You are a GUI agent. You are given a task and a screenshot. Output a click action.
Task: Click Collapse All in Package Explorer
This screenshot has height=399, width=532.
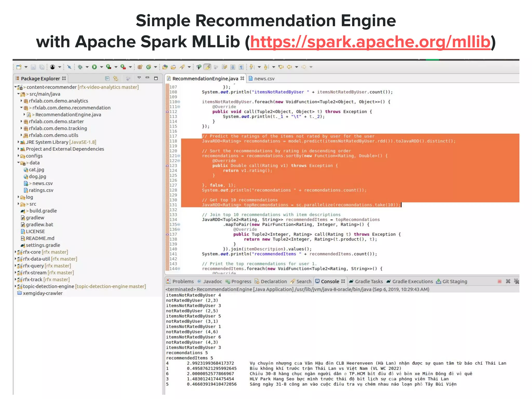click(107, 78)
